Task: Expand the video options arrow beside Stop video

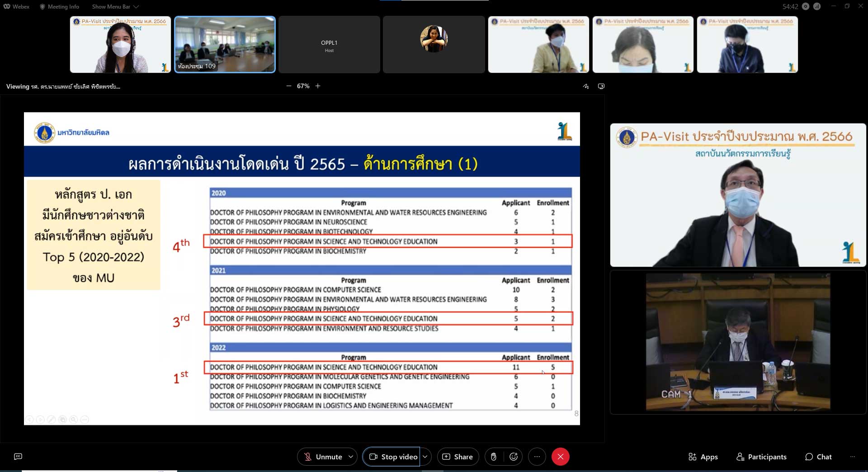Action: pyautogui.click(x=425, y=457)
